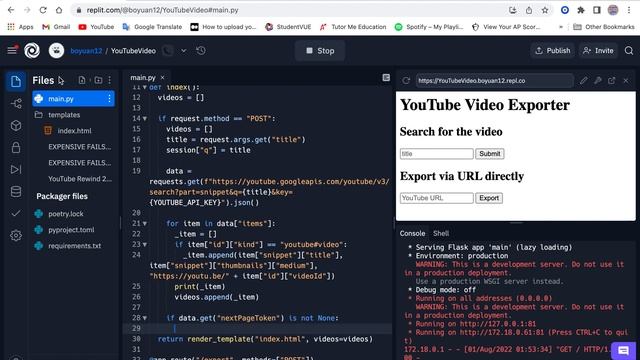Click the new file icon in Files
640x360 pixels.
pyautogui.click(x=82, y=80)
